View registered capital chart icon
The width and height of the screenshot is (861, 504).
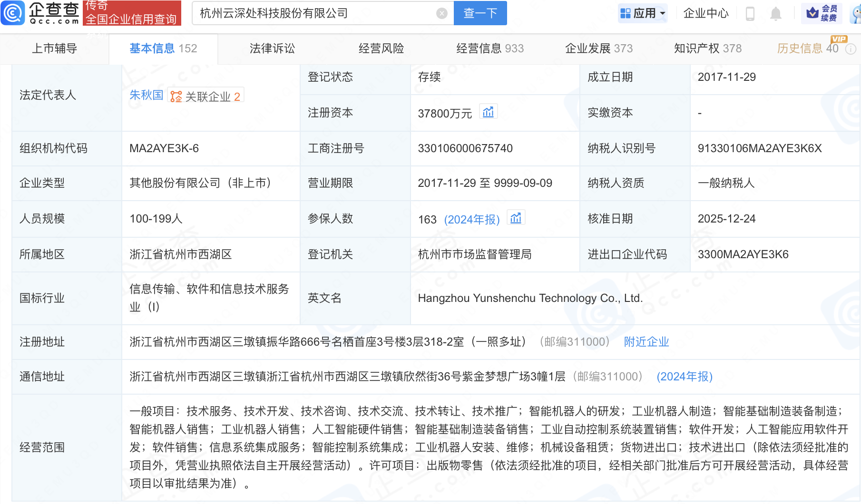pos(488,112)
